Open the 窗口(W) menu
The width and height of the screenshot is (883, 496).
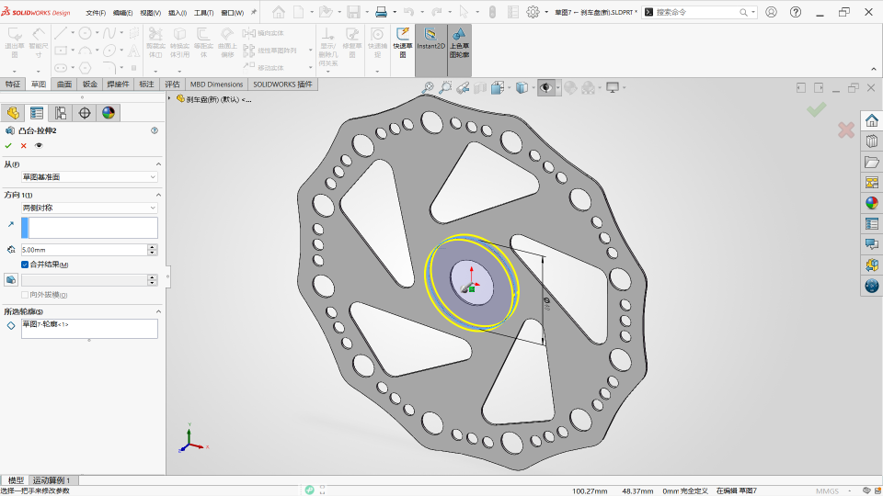[x=232, y=12]
